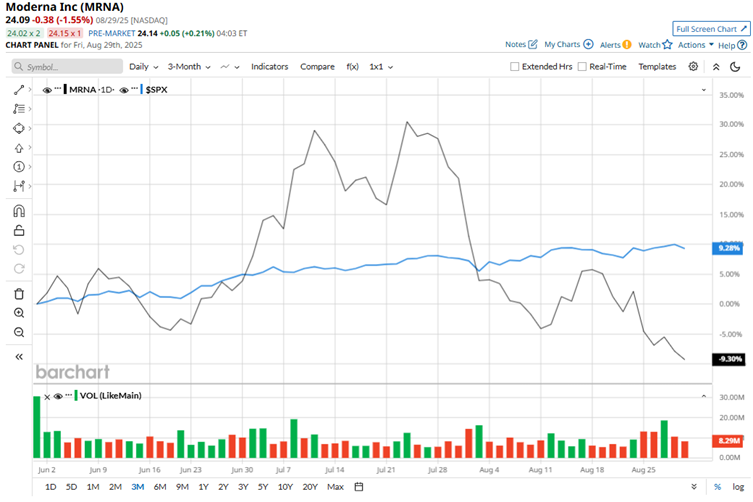The width and height of the screenshot is (753, 502).
Task: Select the arrow marker tool
Action: pos(19,148)
